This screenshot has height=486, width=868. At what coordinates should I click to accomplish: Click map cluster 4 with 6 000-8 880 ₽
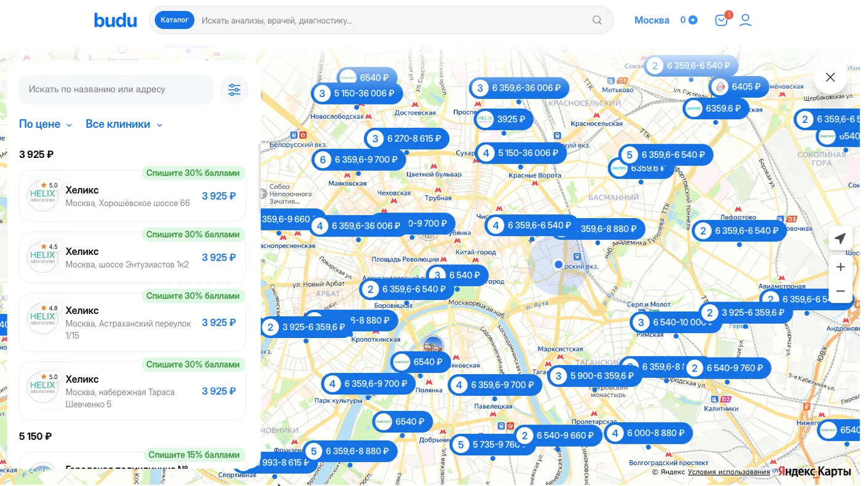click(649, 433)
